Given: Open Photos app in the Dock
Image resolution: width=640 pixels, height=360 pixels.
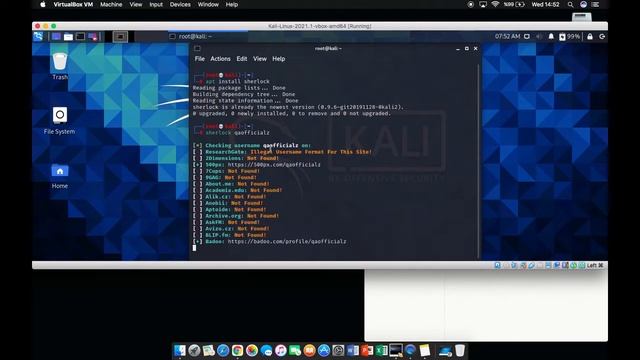Looking at the screenshot, I should pos(252,350).
